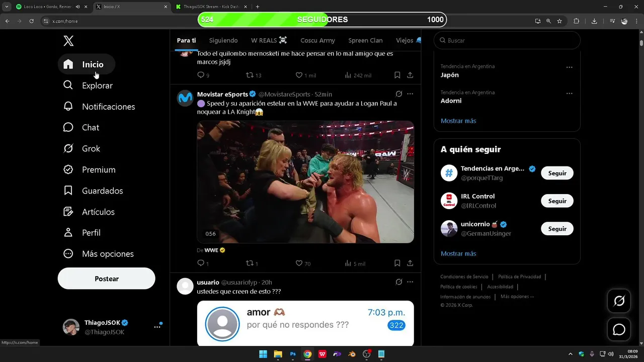Open more options on Movistar eSports post
This screenshot has width=644, height=362.
pos(410,94)
